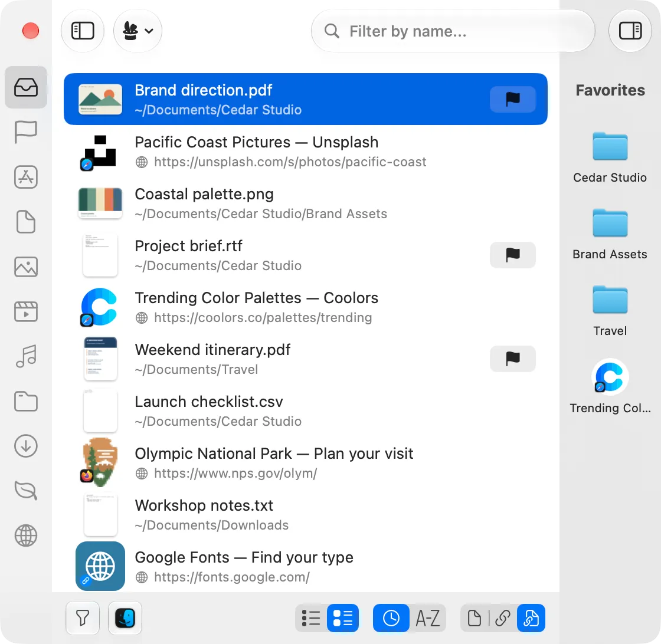Switch to compact list view
Viewport: 661px width, 644px height.
[x=311, y=618]
